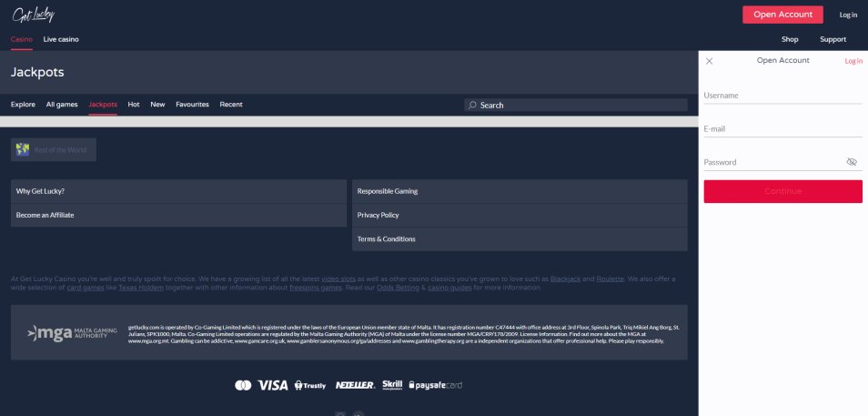Click the search magnifier icon

point(472,105)
